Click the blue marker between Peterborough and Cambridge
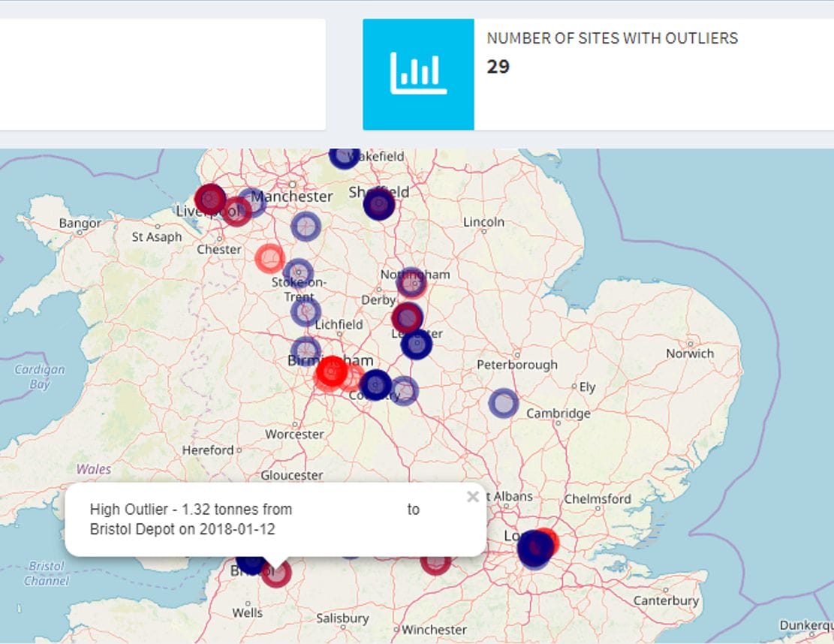The height and width of the screenshot is (644, 834). (x=504, y=403)
